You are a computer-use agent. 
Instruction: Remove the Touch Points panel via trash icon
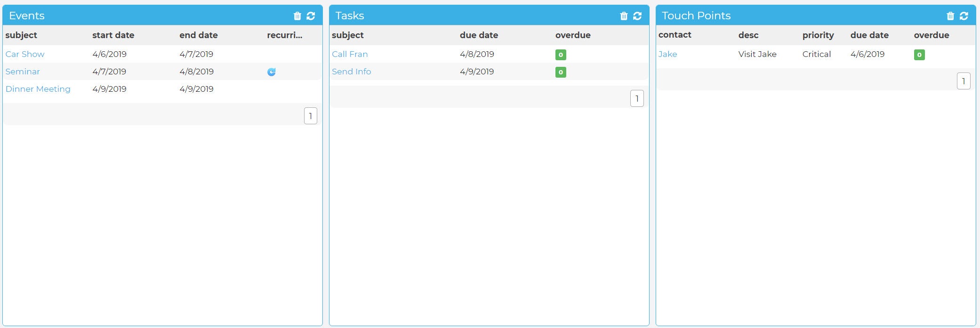(950, 16)
